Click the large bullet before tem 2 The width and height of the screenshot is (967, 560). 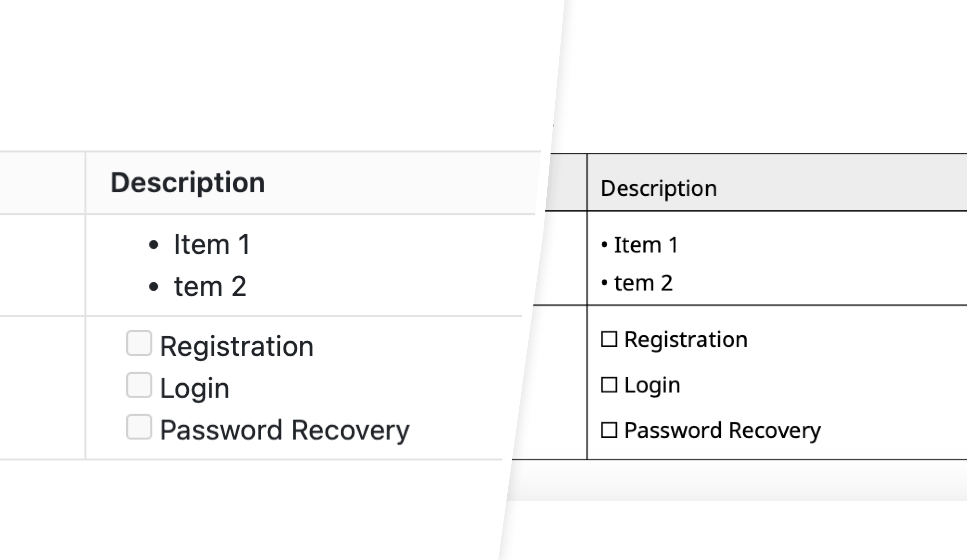pyautogui.click(x=153, y=286)
